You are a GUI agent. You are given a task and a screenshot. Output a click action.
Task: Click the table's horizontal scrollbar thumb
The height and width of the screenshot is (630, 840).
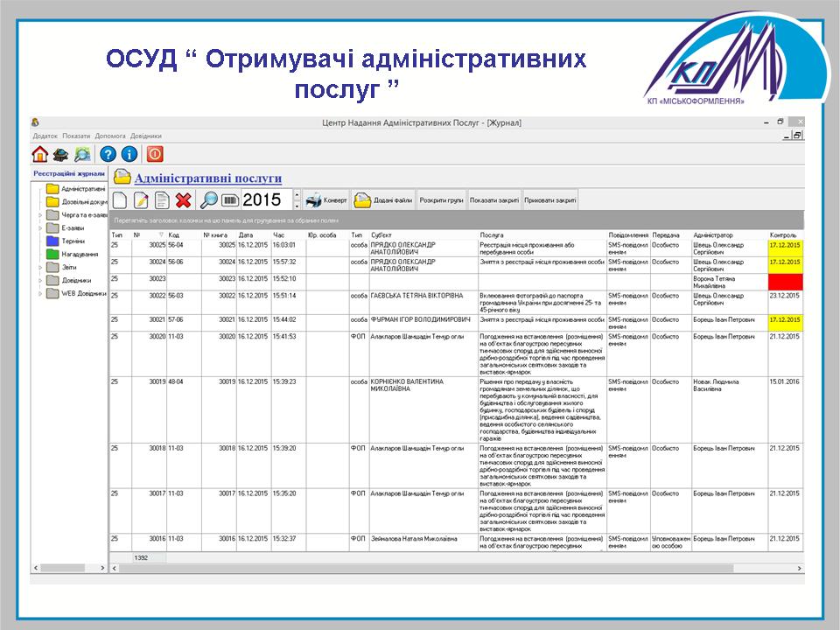(x=426, y=569)
